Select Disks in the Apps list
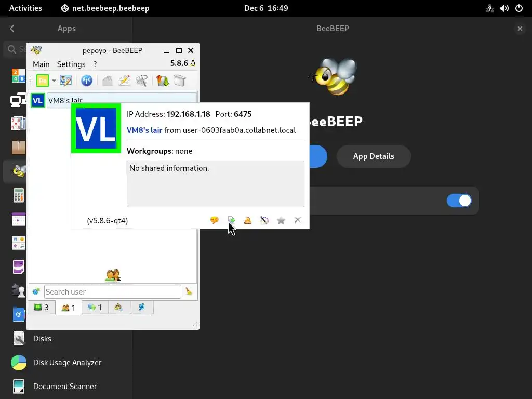Viewport: 532px width, 399px height. [x=66, y=339]
